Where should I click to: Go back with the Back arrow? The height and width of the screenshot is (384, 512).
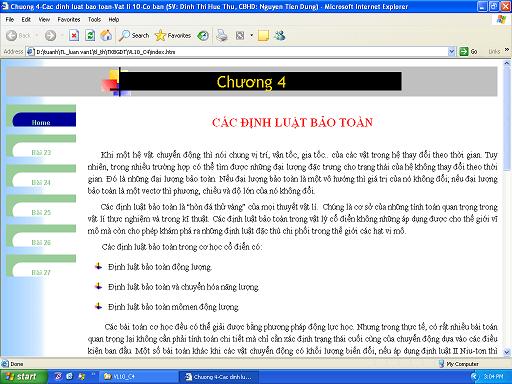tap(18, 35)
